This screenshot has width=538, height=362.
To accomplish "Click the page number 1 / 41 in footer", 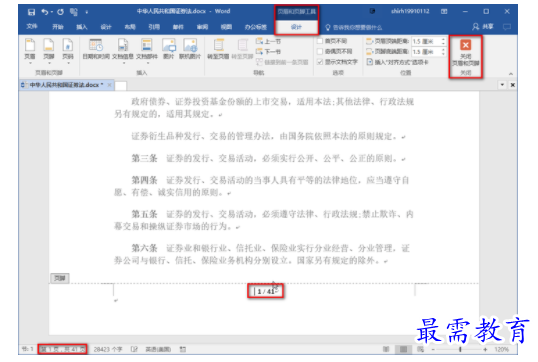I will coord(266,292).
